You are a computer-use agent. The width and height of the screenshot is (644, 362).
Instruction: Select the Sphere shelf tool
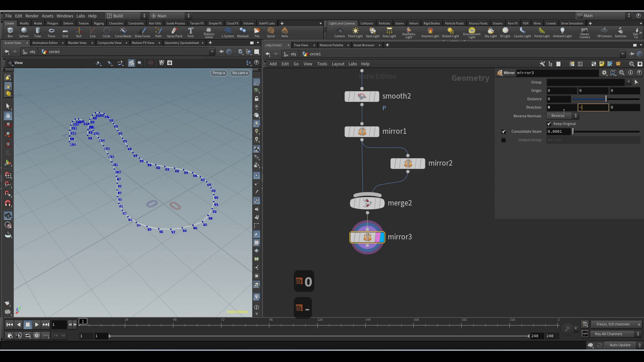point(24,33)
